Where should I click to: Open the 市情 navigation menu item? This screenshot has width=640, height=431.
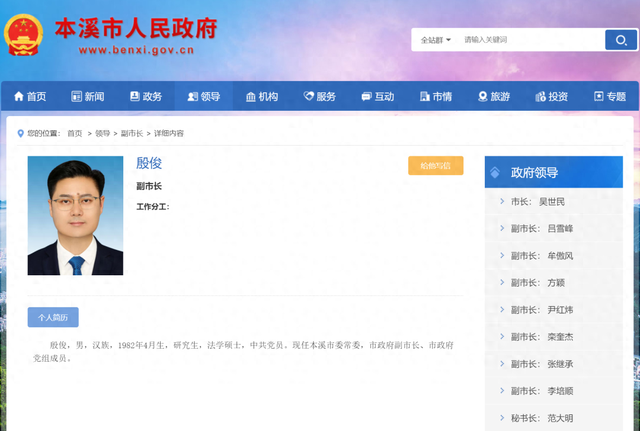(434, 97)
